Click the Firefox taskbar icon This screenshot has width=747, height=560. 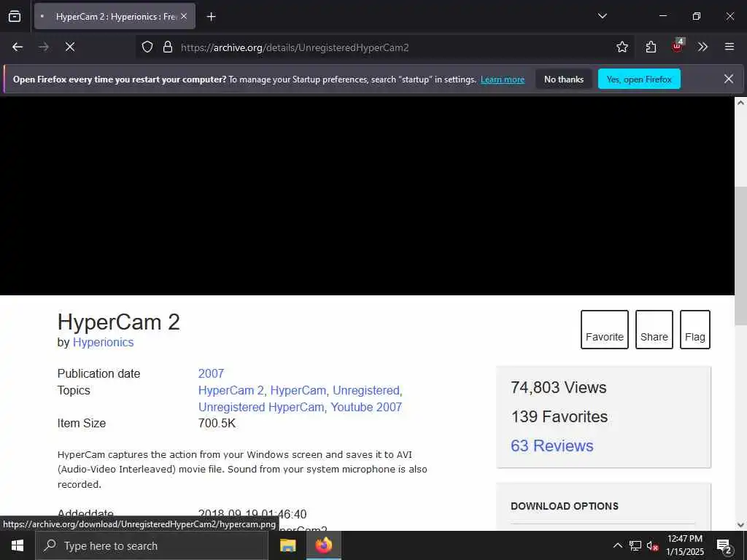pyautogui.click(x=324, y=545)
